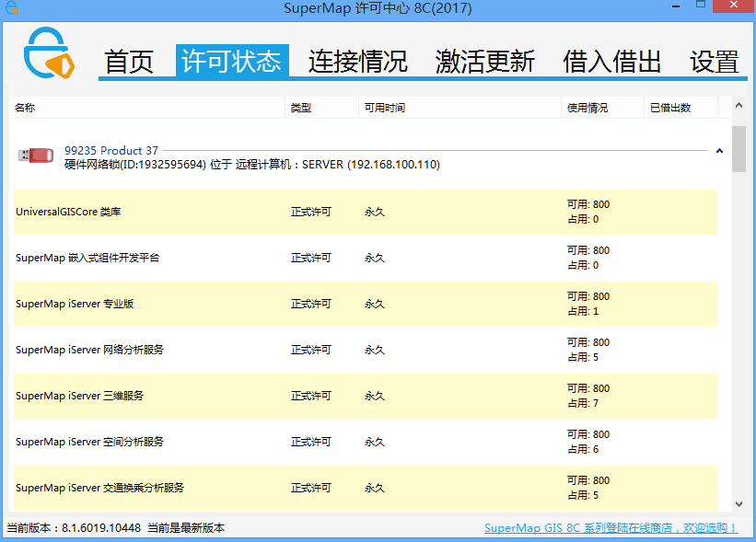
Task: Select SuperMap 嵌入式组件开发平台 row
Action: pyautogui.click(x=366, y=258)
